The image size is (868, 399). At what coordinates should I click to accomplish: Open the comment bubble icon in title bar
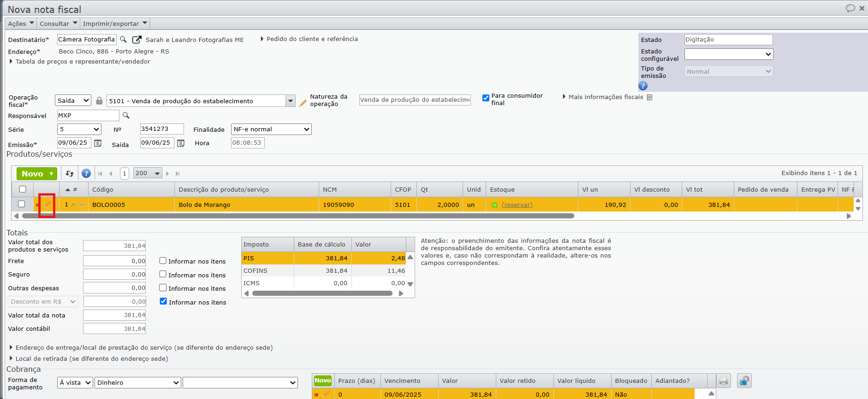[850, 8]
